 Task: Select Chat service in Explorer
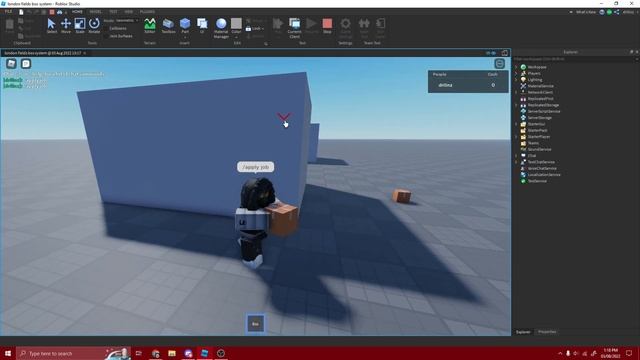tap(531, 156)
